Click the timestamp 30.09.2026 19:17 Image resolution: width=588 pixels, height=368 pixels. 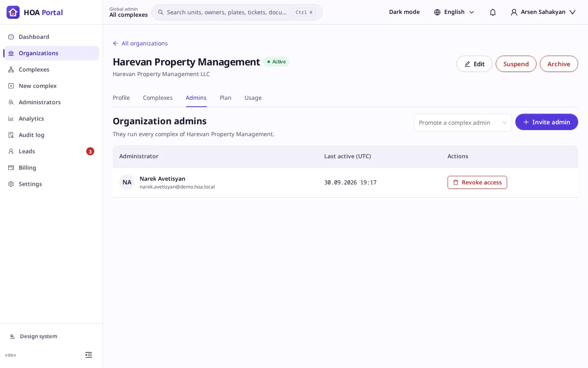(x=350, y=182)
